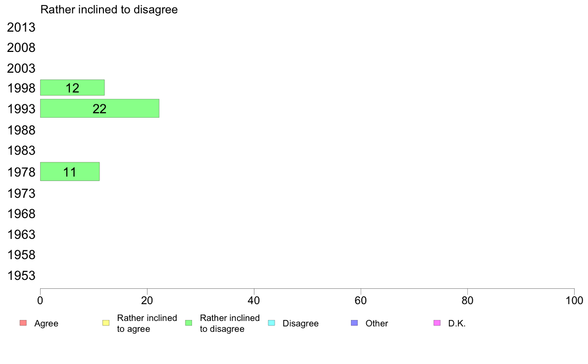Click the yellow Rather inclined to agree swatch

(106, 323)
